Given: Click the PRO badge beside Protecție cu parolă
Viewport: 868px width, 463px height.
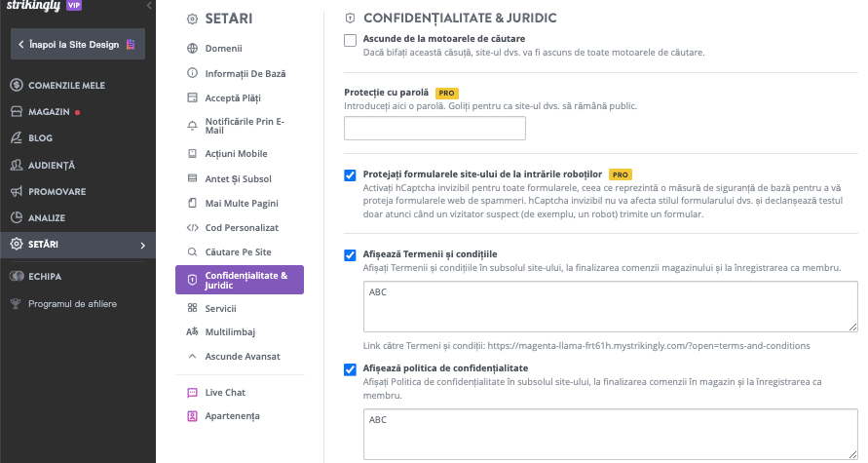Looking at the screenshot, I should 447,93.
